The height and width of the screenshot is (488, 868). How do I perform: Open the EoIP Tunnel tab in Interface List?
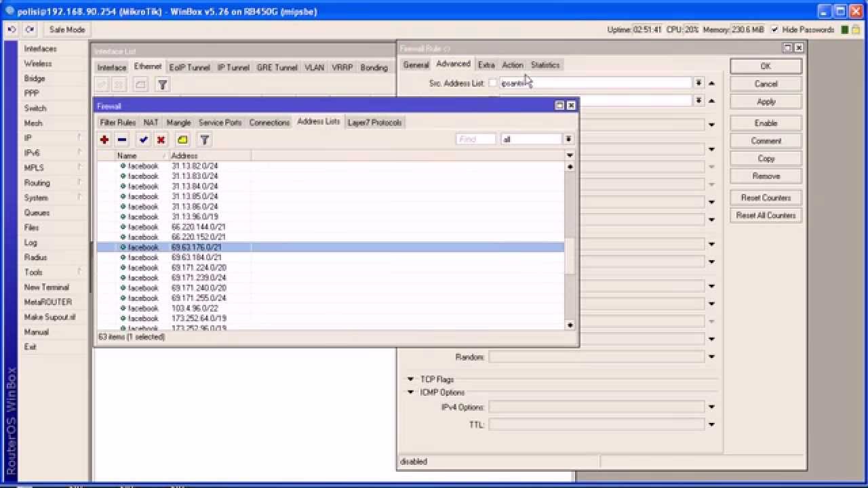point(189,68)
